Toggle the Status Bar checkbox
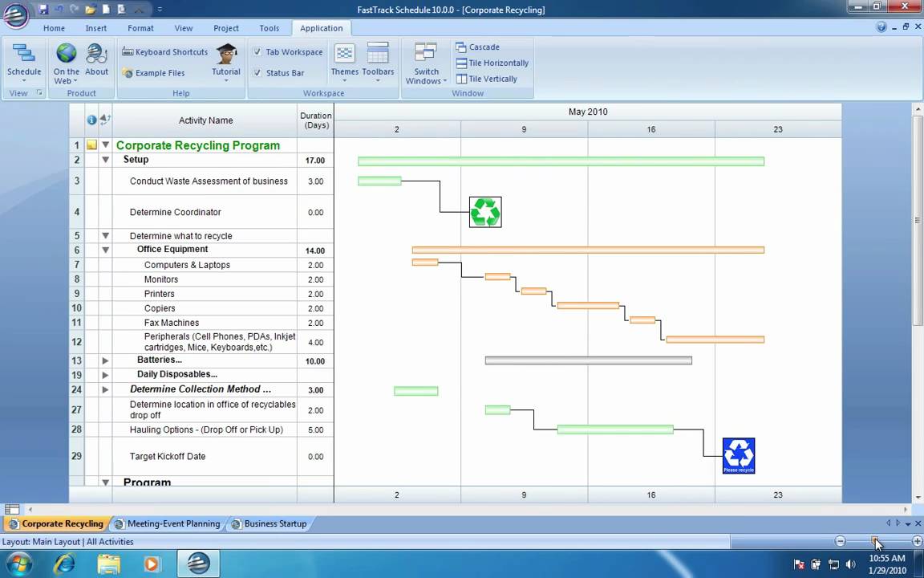 click(x=257, y=72)
